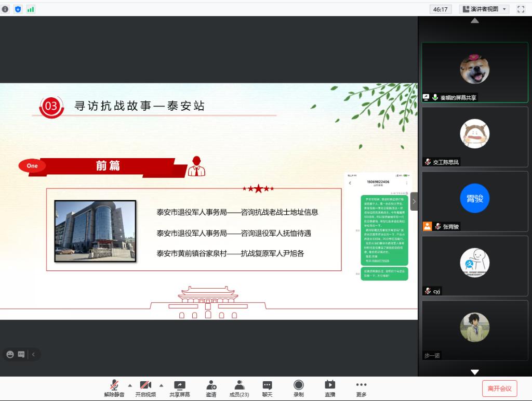Open the emoji reactions icon

click(x=10, y=354)
